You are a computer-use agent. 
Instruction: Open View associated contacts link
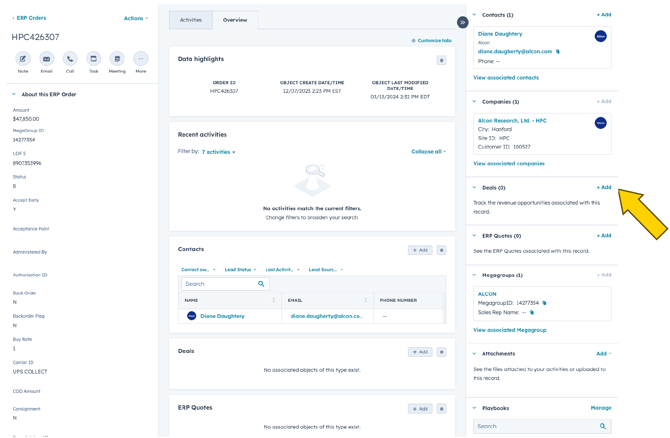point(506,77)
